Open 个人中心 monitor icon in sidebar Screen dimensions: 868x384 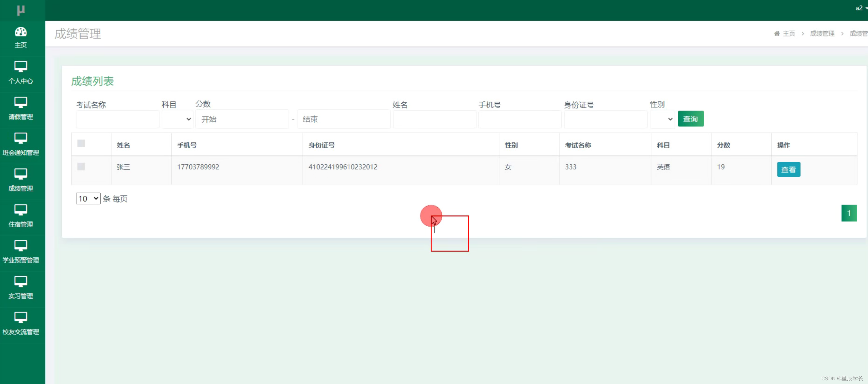pos(21,66)
